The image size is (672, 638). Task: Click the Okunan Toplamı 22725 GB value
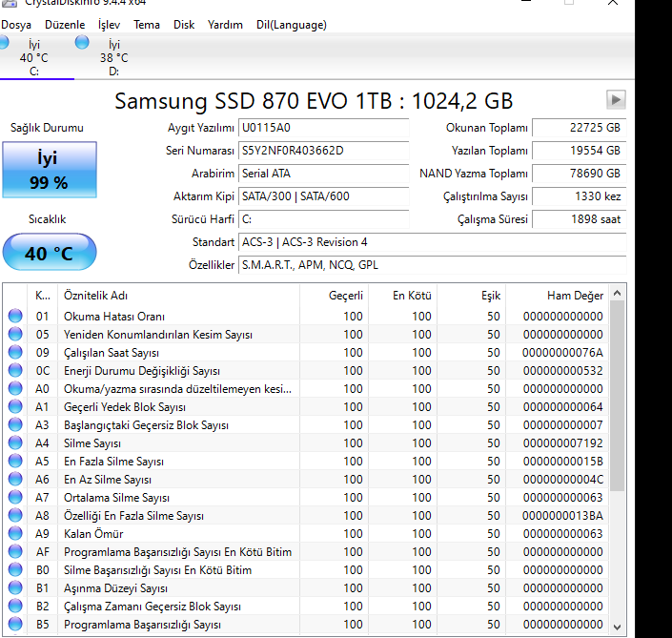coord(579,128)
